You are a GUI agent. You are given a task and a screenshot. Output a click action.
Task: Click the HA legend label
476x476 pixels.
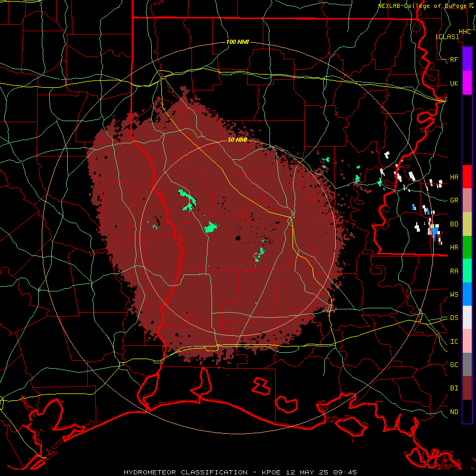coord(454,177)
